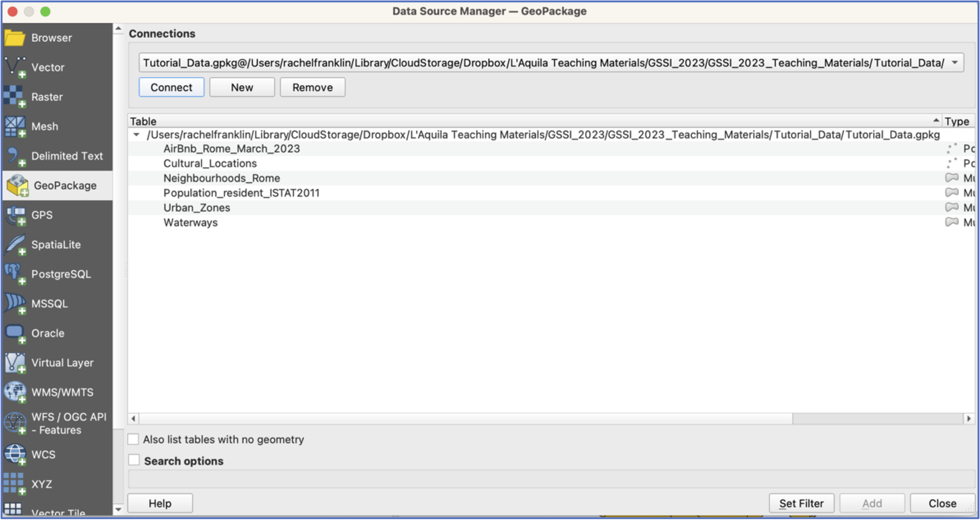Click the Set Filter button
The height and width of the screenshot is (521, 980).
(801, 503)
